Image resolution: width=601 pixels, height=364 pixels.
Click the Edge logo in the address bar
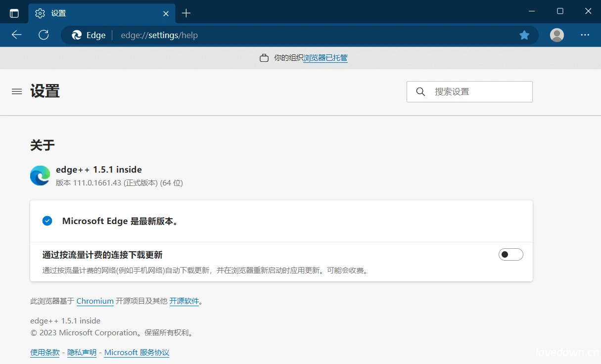(76, 35)
